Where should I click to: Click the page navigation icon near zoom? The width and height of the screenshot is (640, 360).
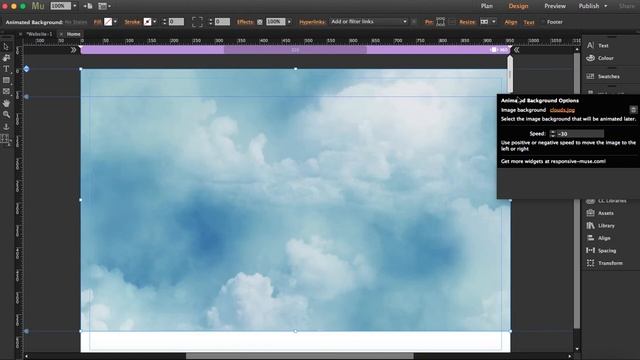point(88,6)
